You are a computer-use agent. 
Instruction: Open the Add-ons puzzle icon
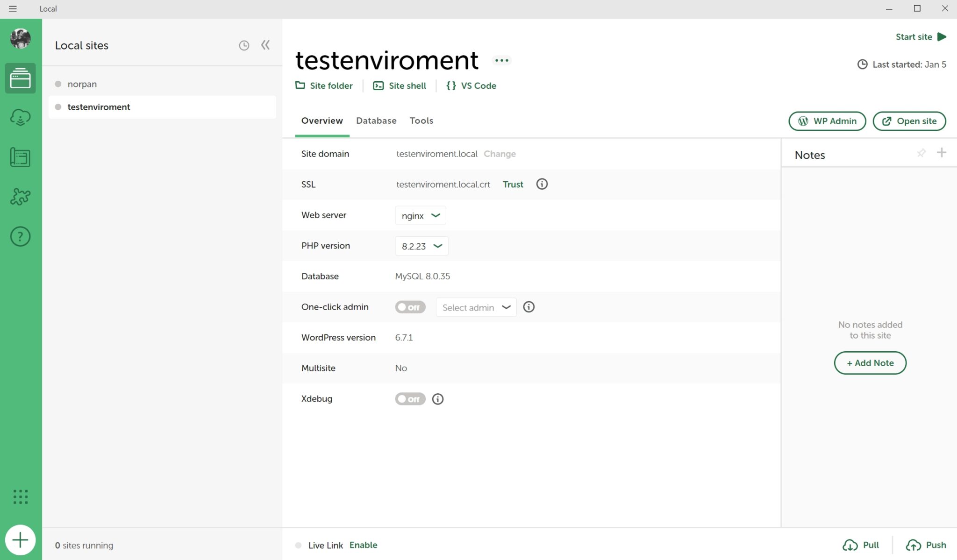pos(21,197)
